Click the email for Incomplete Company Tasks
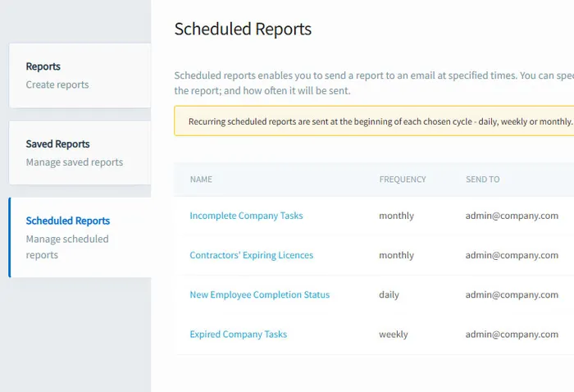 click(512, 216)
